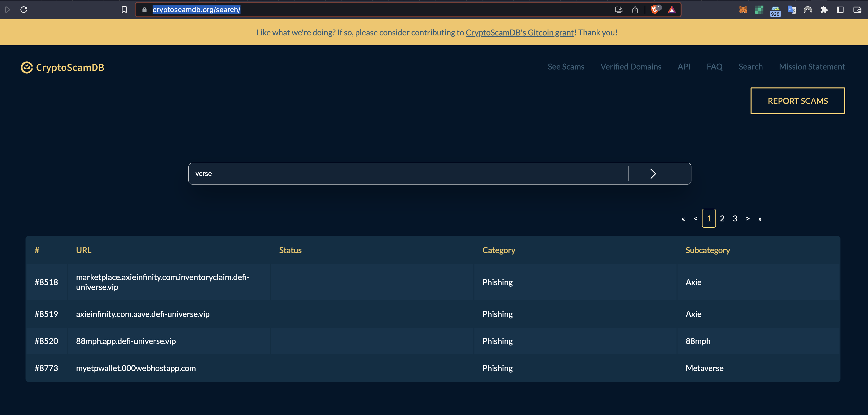This screenshot has height=415, width=868.
Task: Select the URL in the address bar
Action: coord(197,10)
